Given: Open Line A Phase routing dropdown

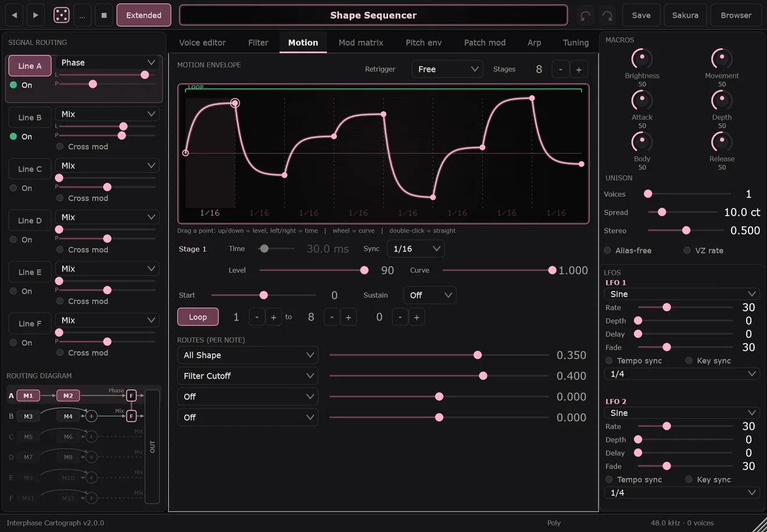Looking at the screenshot, I should pyautogui.click(x=108, y=63).
